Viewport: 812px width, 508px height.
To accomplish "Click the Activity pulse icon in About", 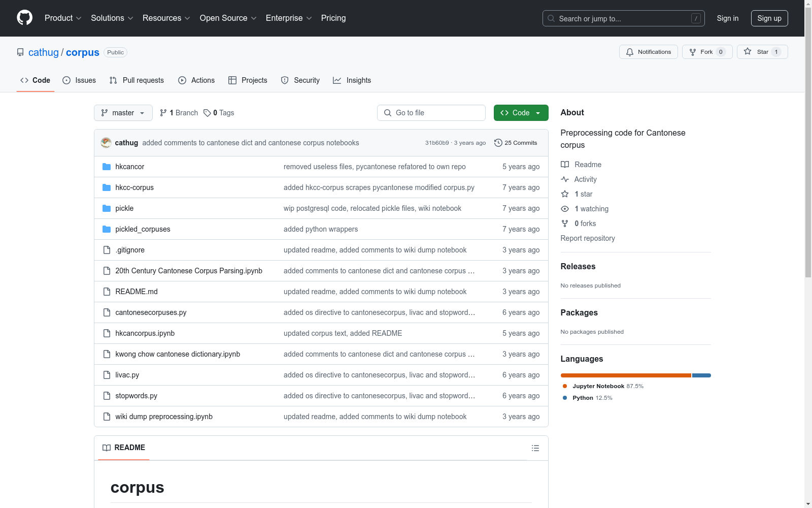I will pos(565,179).
